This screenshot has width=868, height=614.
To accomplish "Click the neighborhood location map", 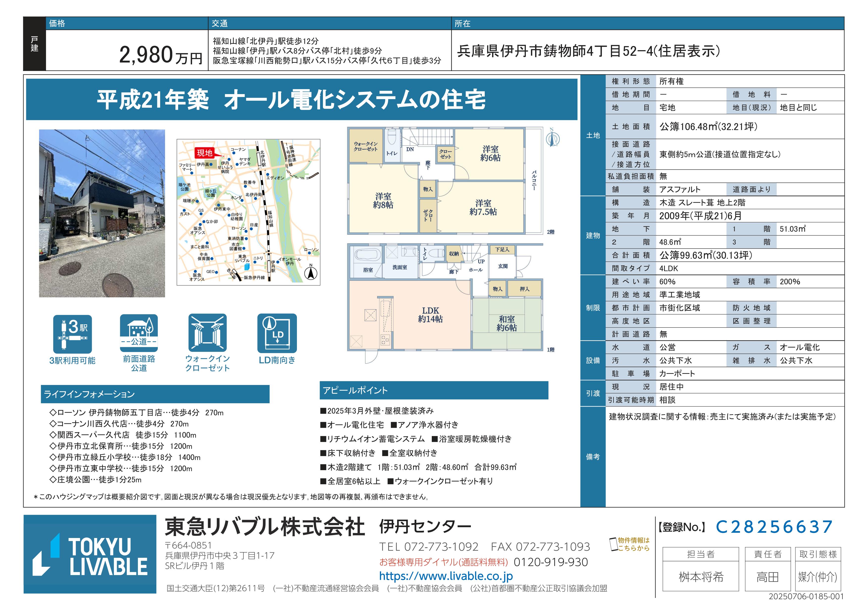I will click(x=248, y=212).
